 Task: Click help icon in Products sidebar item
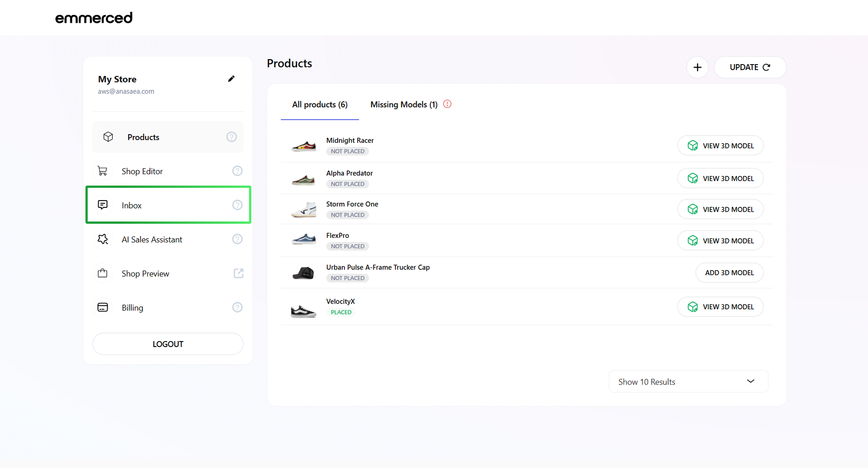click(x=231, y=137)
